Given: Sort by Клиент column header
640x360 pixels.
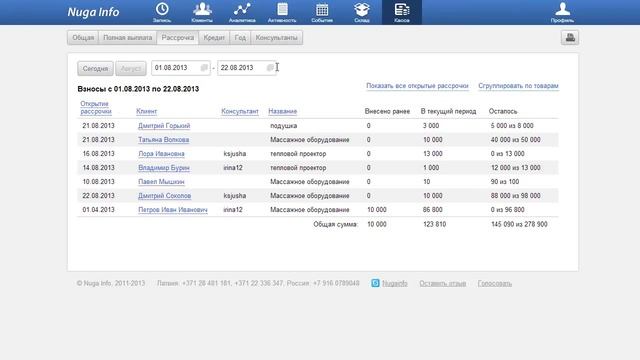Looking at the screenshot, I should tap(147, 111).
